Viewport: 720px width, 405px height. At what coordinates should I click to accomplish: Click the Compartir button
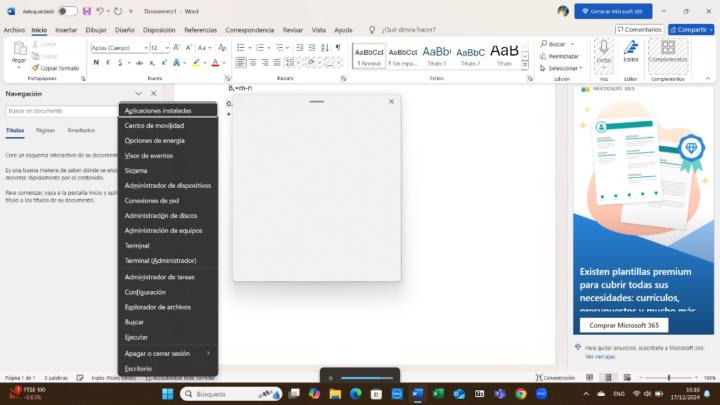(x=691, y=30)
